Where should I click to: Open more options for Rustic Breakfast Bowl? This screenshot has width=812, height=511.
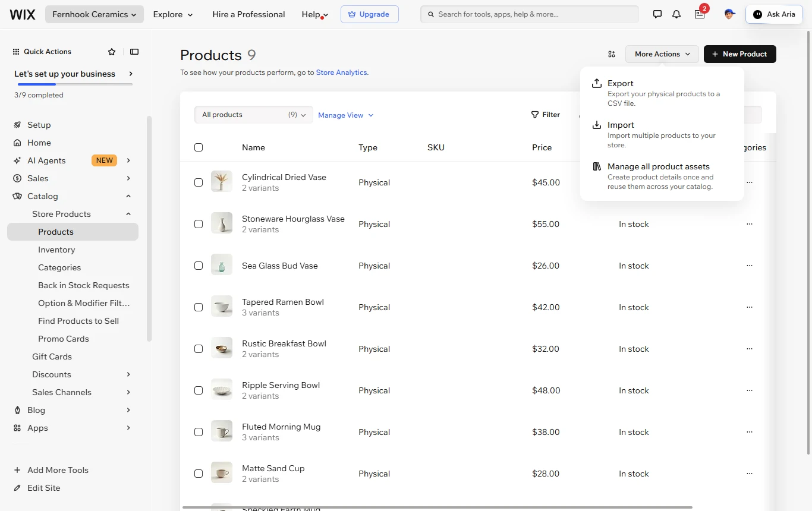click(x=750, y=349)
